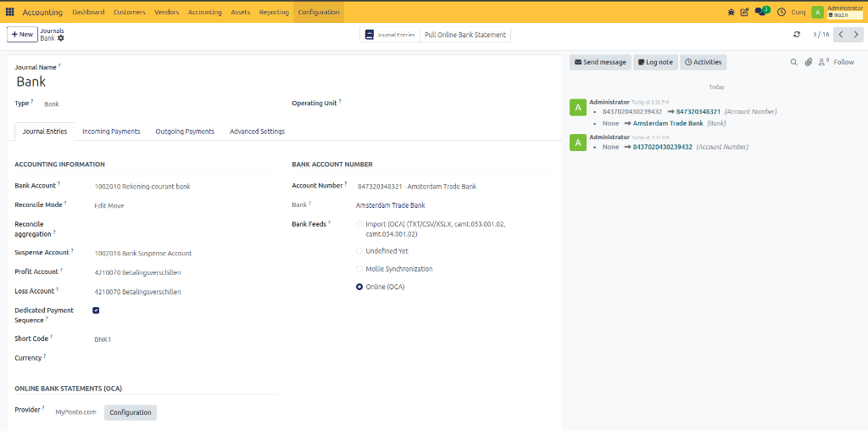Select Online (OCA) radio option
The image size is (868, 431).
coord(359,287)
